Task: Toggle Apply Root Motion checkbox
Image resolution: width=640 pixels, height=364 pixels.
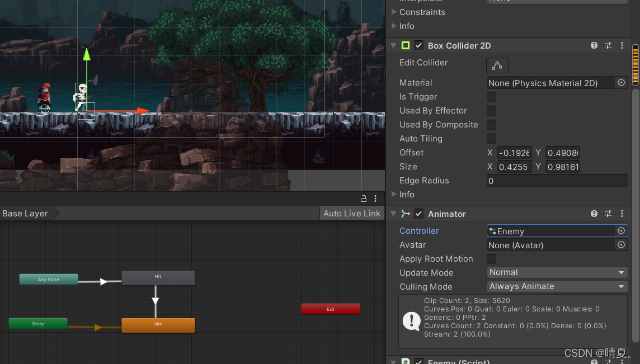Action: (491, 259)
